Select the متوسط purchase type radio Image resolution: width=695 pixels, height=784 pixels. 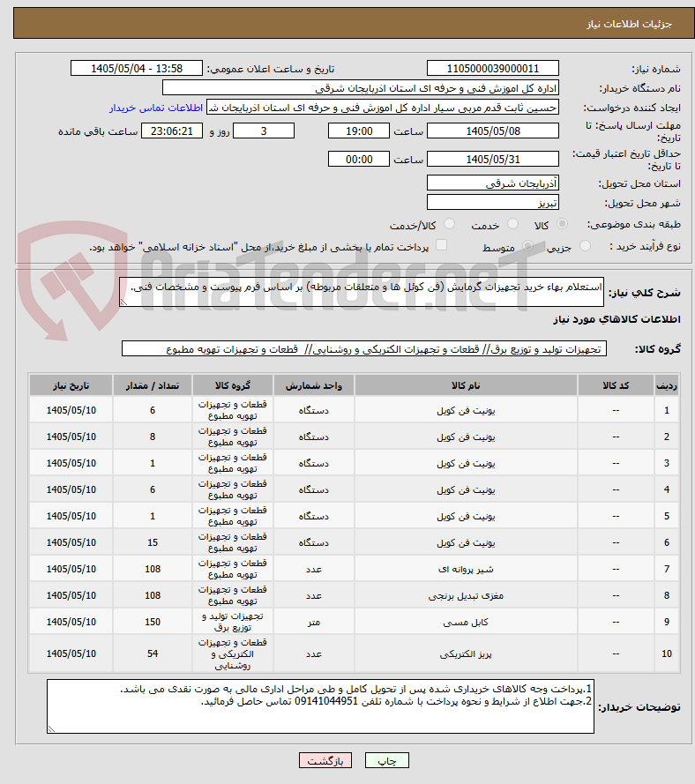point(527,246)
